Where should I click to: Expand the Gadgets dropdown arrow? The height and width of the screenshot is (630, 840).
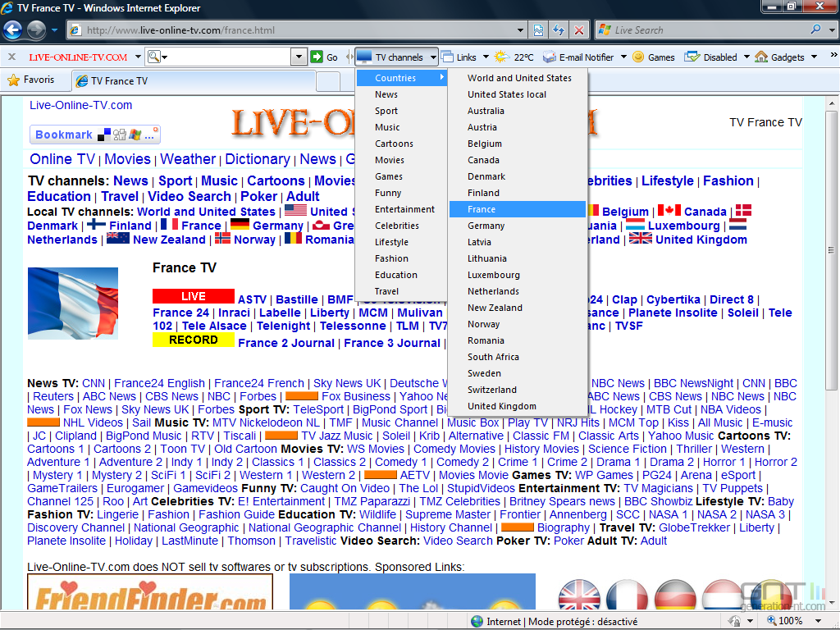coord(815,57)
